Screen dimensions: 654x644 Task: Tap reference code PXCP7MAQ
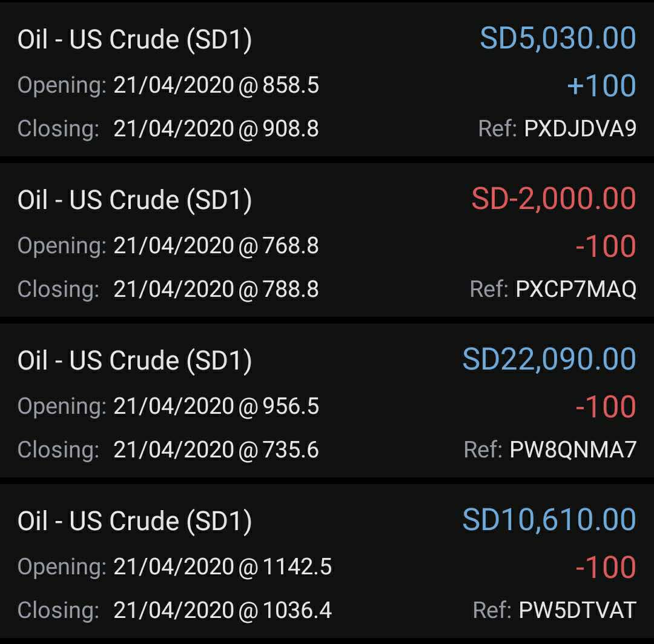[x=575, y=289]
